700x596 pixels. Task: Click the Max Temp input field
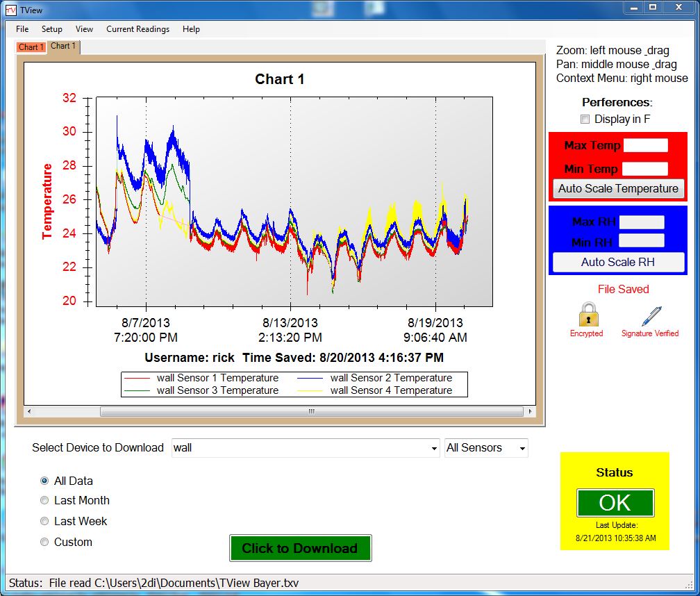point(646,145)
